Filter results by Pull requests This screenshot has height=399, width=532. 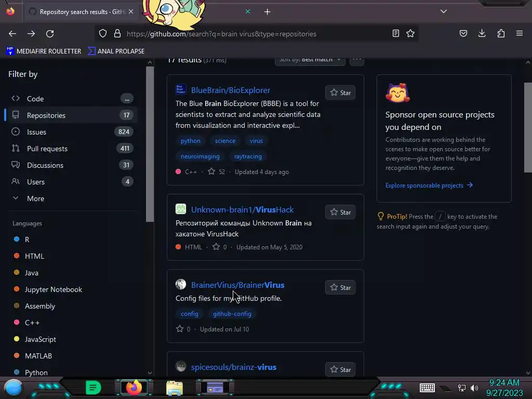72,149
